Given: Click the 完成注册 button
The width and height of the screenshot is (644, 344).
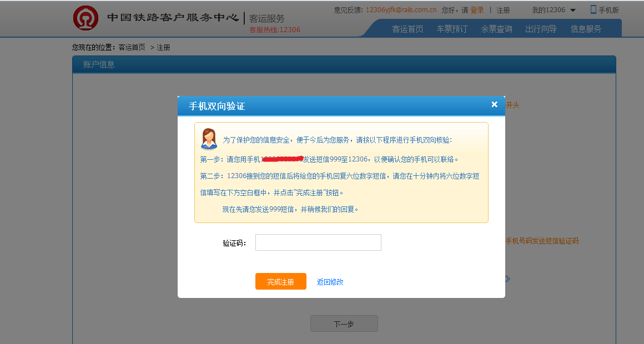Looking at the screenshot, I should coord(281,281).
